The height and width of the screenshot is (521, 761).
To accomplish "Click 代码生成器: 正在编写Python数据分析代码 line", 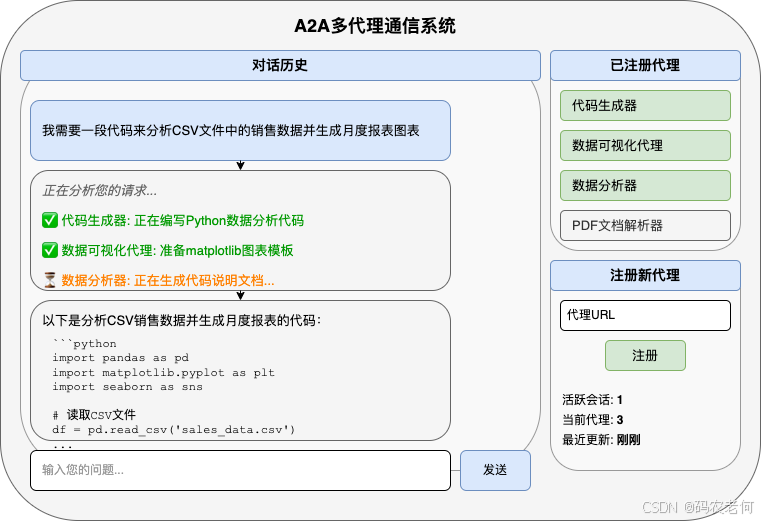I will [182, 220].
